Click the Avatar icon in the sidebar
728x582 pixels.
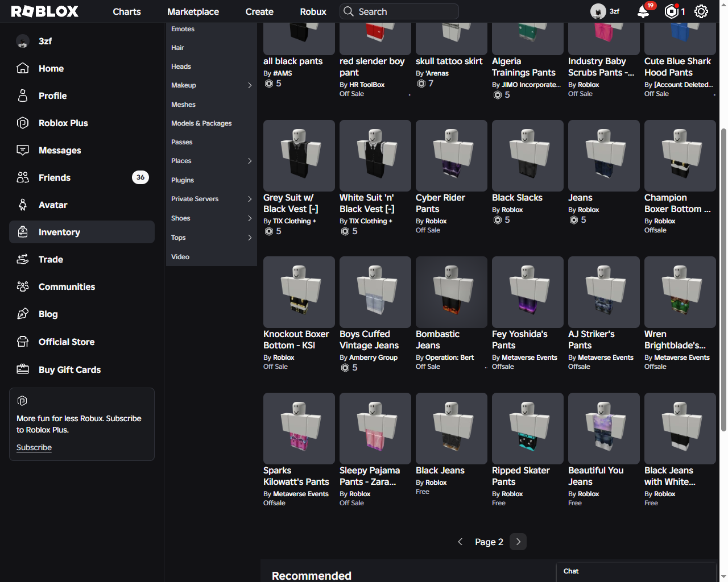pyautogui.click(x=23, y=205)
